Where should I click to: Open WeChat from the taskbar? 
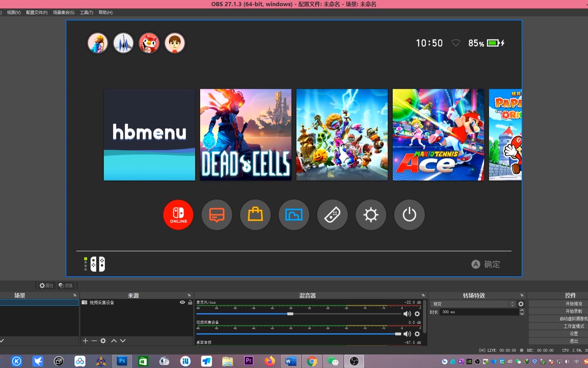333,361
